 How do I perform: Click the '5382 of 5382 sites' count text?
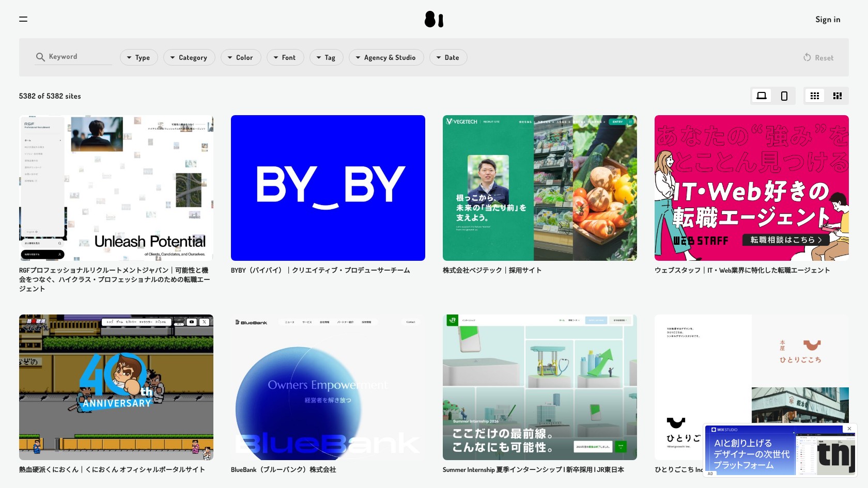tap(50, 96)
